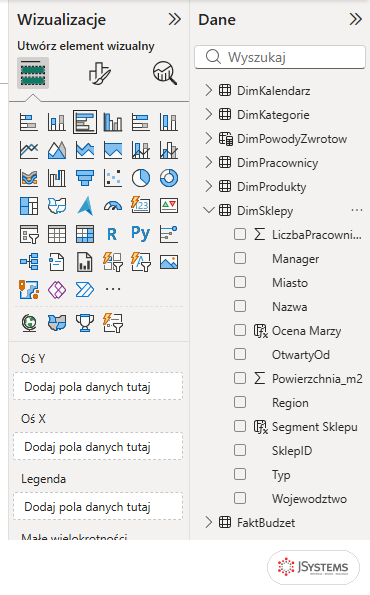Switch to build visual fields tab
This screenshot has height=595, width=370.
pyautogui.click(x=33, y=73)
